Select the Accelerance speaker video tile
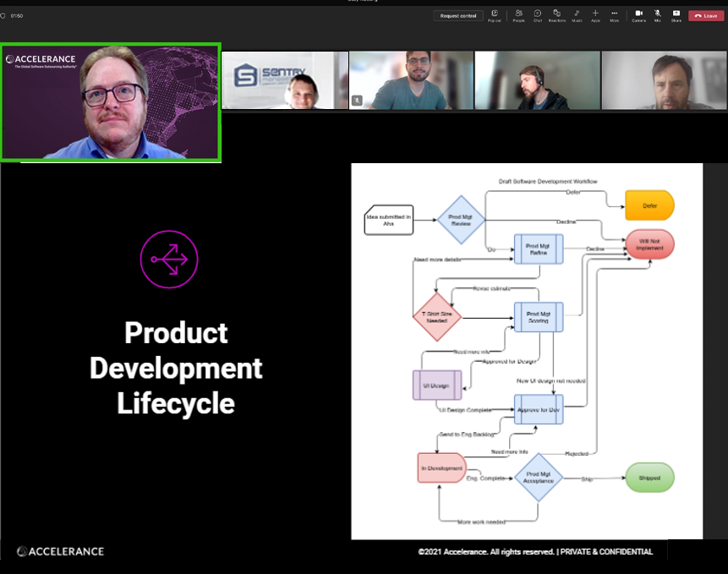 click(111, 102)
